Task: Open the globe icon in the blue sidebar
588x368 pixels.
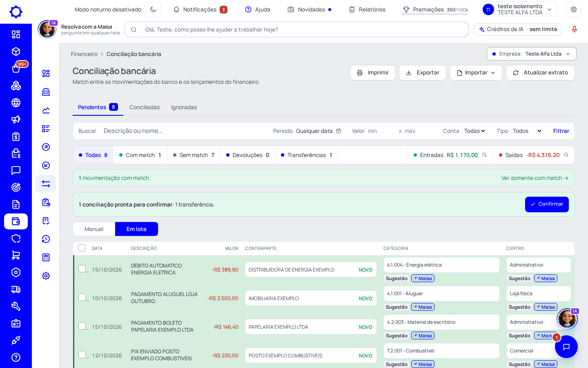Action: click(16, 103)
